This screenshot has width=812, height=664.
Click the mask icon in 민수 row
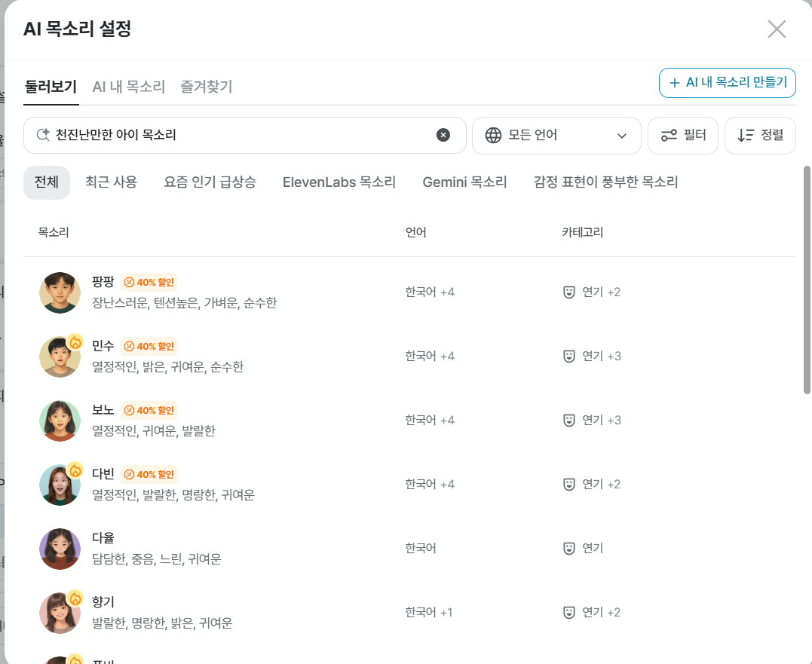[x=568, y=356]
